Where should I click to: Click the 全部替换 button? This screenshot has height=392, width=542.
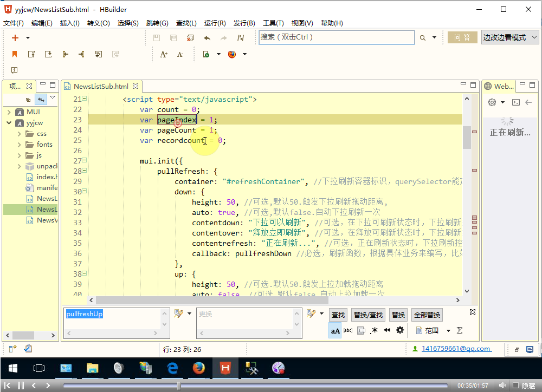[x=427, y=315]
